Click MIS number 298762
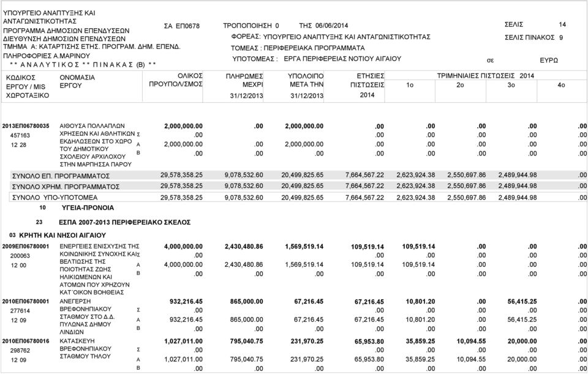 point(20,350)
